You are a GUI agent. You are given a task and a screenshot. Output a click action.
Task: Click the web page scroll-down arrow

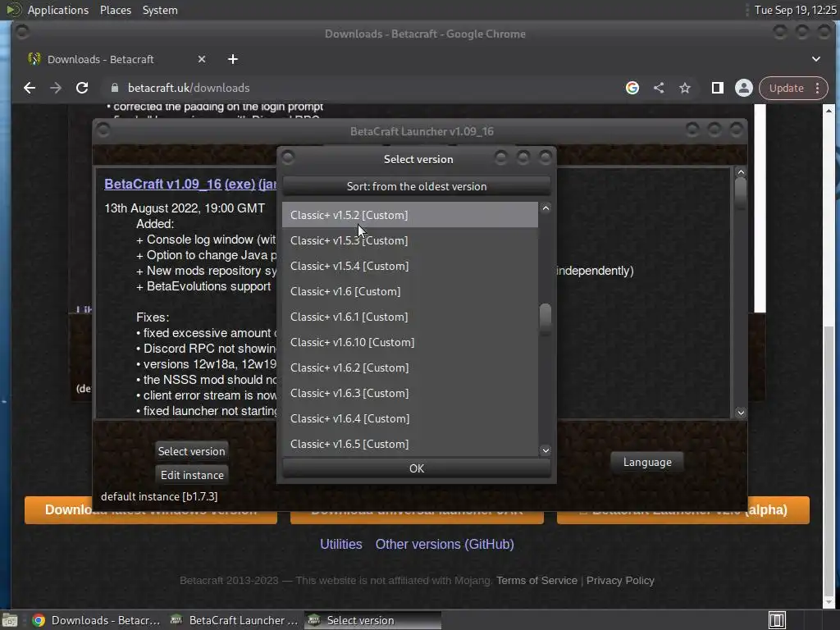click(829, 602)
